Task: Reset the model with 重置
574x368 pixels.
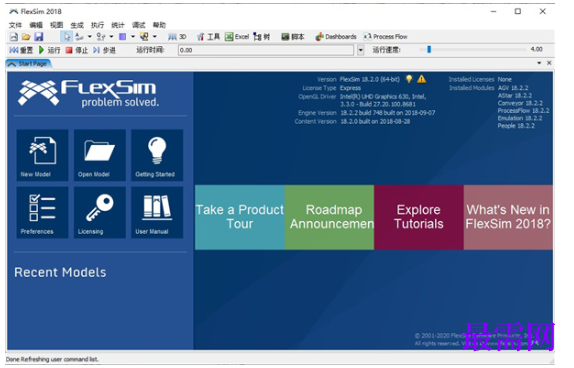Action: click(21, 50)
